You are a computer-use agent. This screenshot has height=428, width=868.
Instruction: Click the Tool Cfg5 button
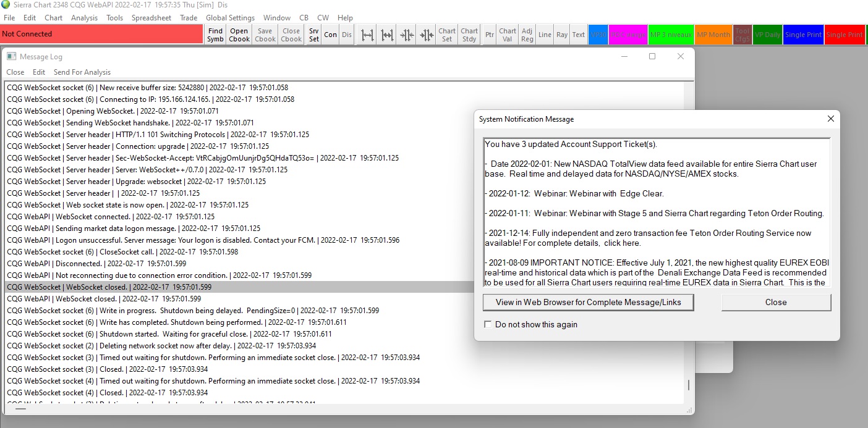[x=742, y=35]
